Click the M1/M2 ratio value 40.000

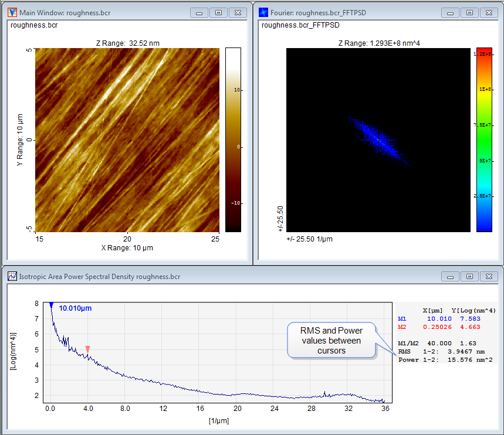[x=439, y=344]
